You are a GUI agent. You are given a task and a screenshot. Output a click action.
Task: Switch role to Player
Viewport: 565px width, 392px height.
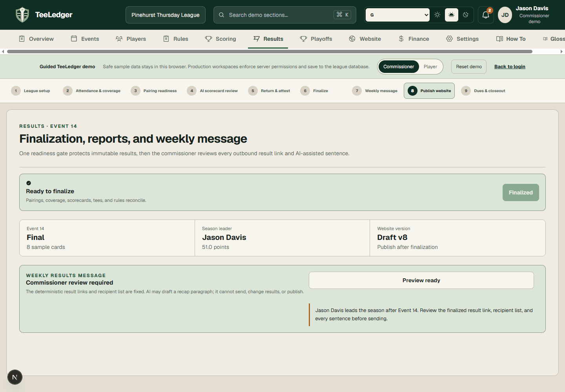430,67
